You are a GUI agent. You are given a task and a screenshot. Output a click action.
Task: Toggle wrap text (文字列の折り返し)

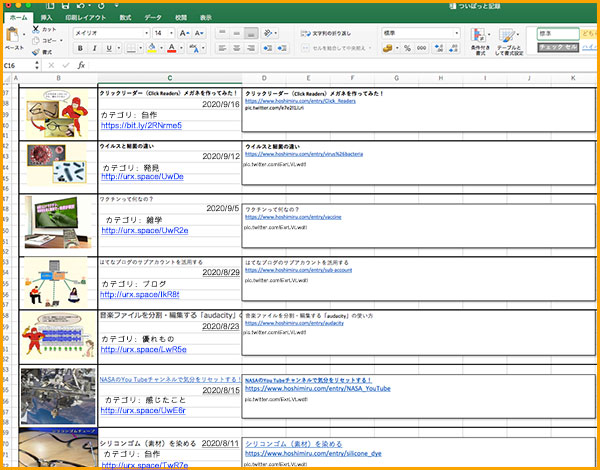pos(326,33)
